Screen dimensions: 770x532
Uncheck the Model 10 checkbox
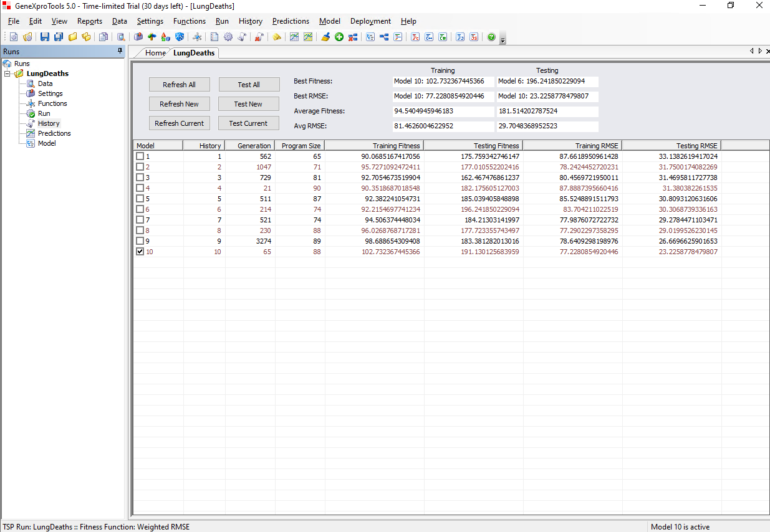(140, 252)
